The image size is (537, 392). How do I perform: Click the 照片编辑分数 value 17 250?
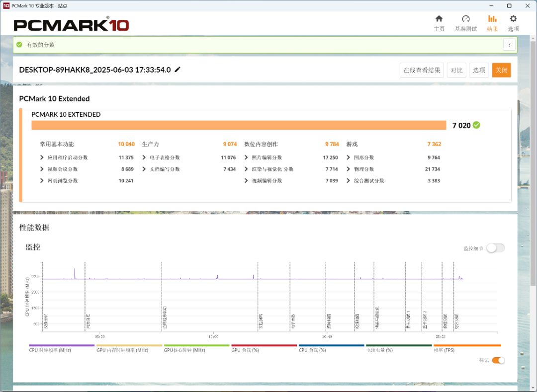click(x=331, y=157)
